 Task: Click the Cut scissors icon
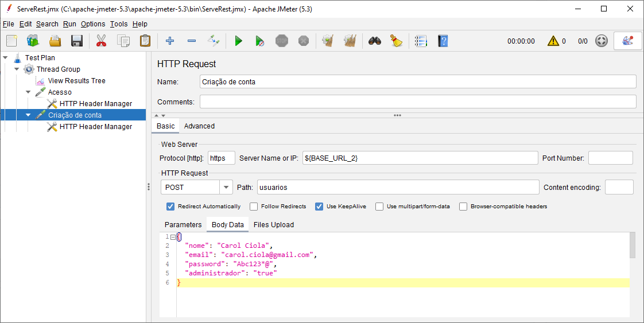[101, 41]
